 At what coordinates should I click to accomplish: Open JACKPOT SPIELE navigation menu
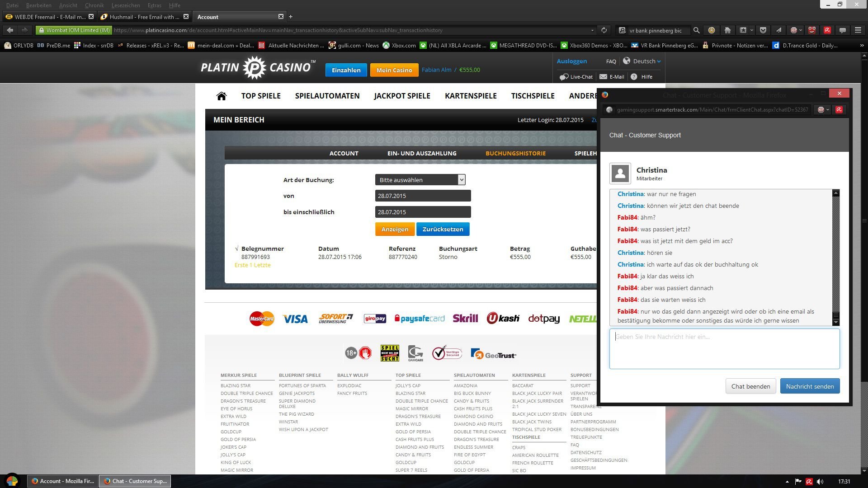(x=402, y=96)
